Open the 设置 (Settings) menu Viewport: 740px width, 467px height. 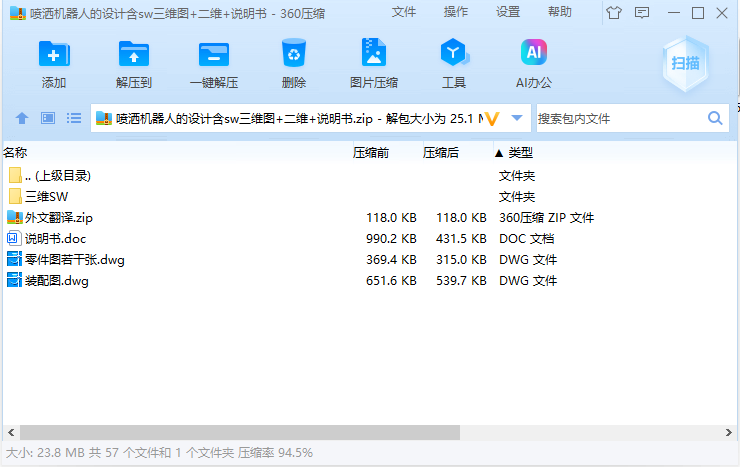pos(508,12)
